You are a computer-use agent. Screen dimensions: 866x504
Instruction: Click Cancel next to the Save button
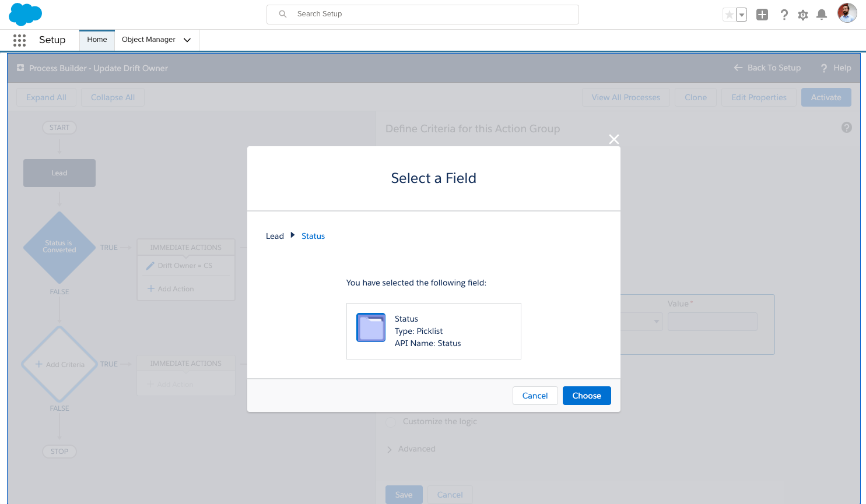pos(450,495)
